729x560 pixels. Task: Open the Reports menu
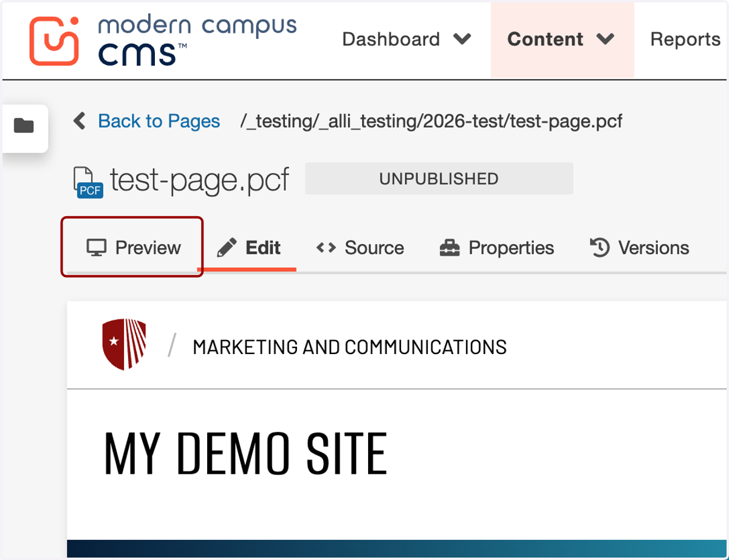pyautogui.click(x=685, y=39)
